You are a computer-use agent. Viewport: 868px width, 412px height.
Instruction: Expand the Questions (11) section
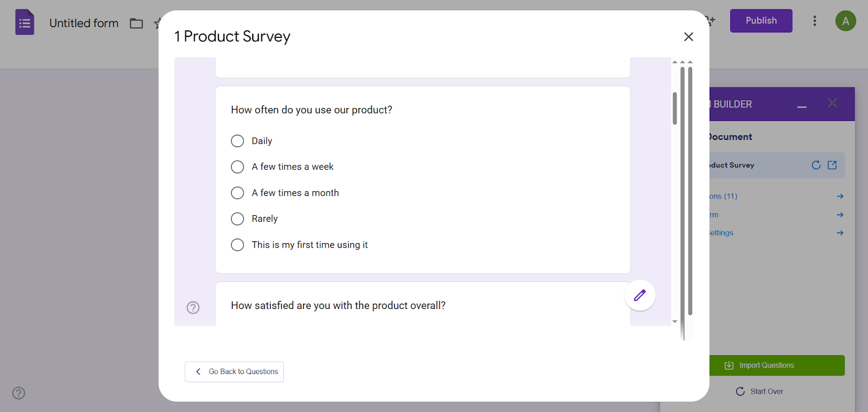(839, 196)
